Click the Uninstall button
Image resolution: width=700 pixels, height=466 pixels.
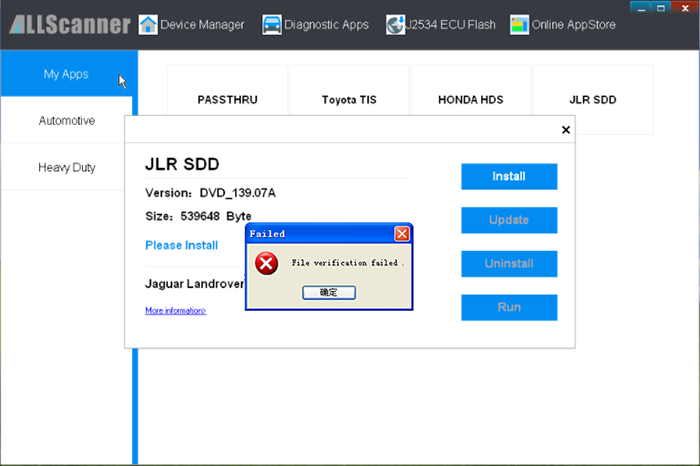click(509, 264)
